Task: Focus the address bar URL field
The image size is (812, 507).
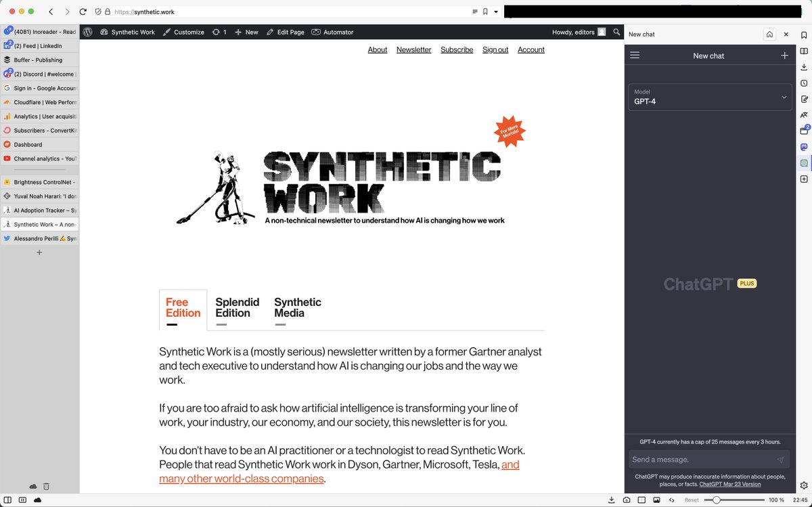Action: pyautogui.click(x=290, y=12)
